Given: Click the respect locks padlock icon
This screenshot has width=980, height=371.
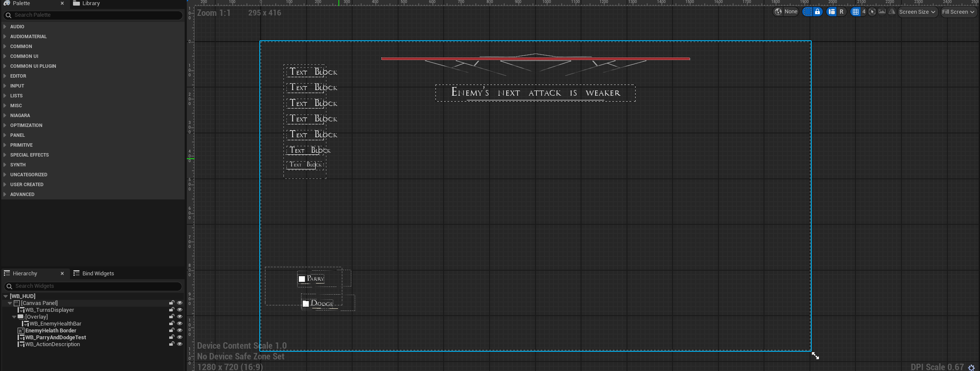Looking at the screenshot, I should coord(818,12).
